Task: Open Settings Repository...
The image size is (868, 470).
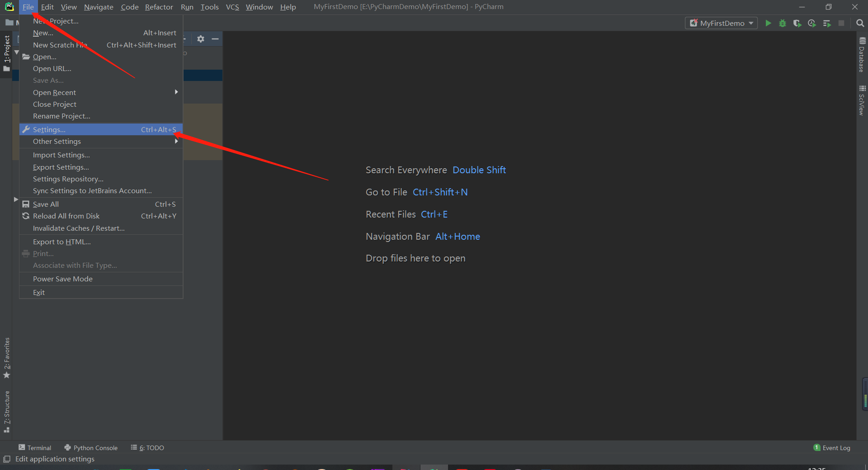Action: pyautogui.click(x=101, y=179)
